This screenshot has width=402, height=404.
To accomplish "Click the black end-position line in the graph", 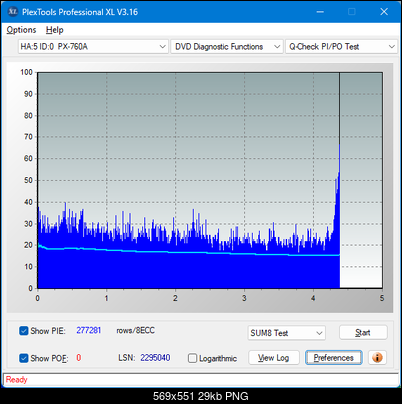I will [340, 107].
